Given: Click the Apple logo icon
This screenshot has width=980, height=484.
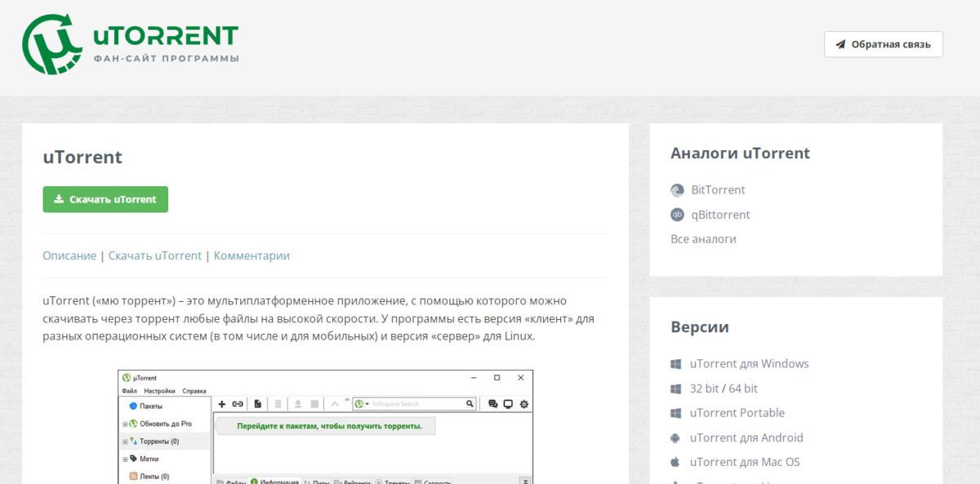Looking at the screenshot, I should point(675,462).
